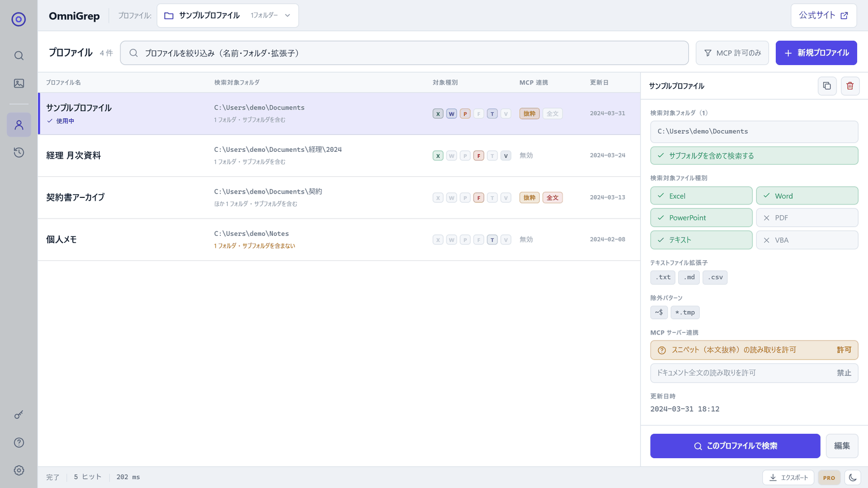The height and width of the screenshot is (488, 868).
Task: Select the 個人メモ profile row
Action: click(x=339, y=240)
